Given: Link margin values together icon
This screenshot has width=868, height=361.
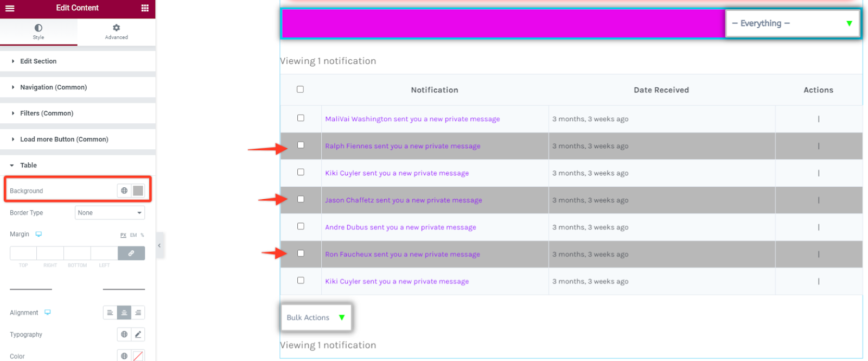Looking at the screenshot, I should (x=131, y=253).
